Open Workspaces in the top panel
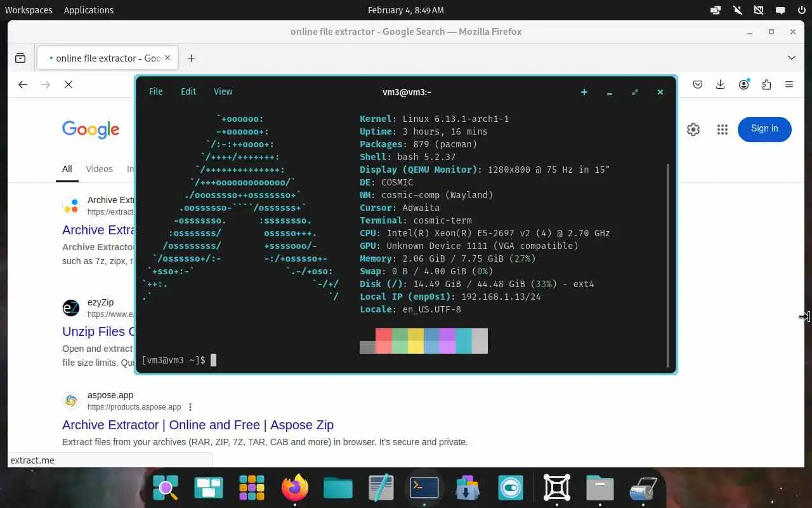The width and height of the screenshot is (812, 508). tap(29, 10)
